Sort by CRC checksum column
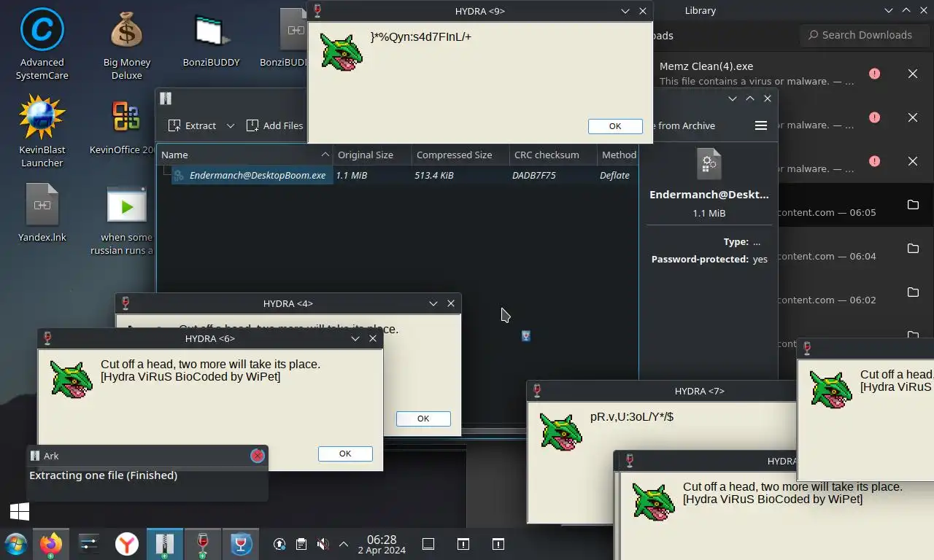 pos(552,155)
